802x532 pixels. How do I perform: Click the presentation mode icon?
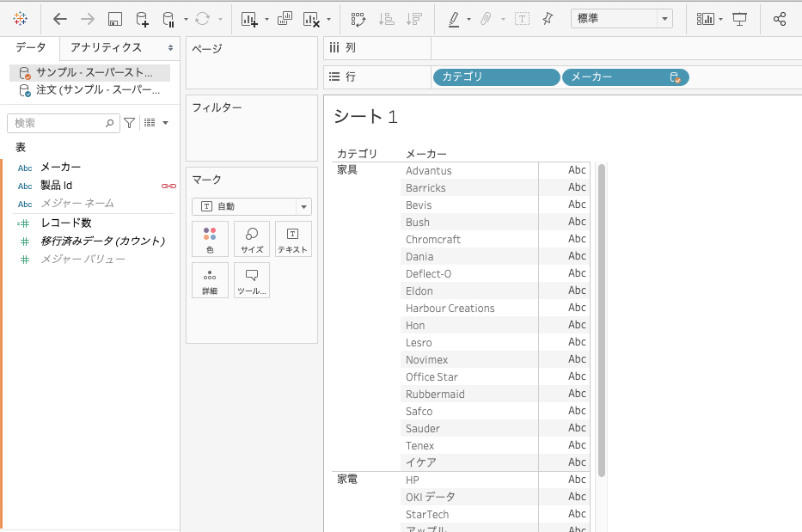point(739,19)
